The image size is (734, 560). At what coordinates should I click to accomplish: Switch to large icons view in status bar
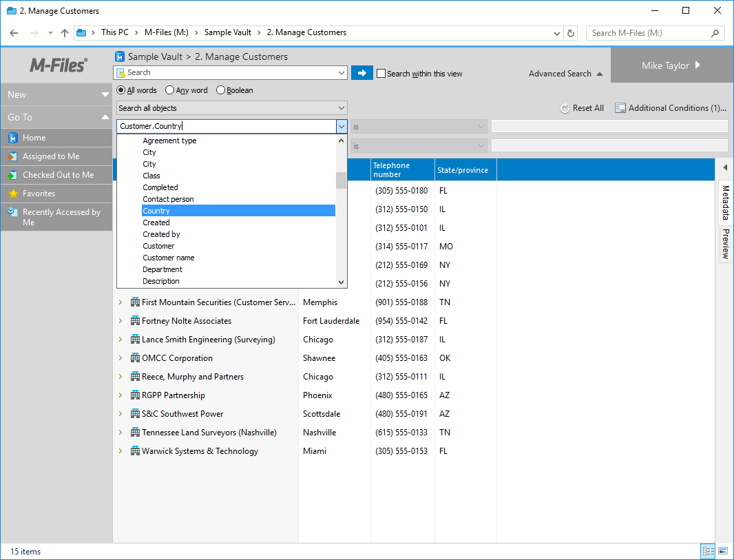pos(723,551)
